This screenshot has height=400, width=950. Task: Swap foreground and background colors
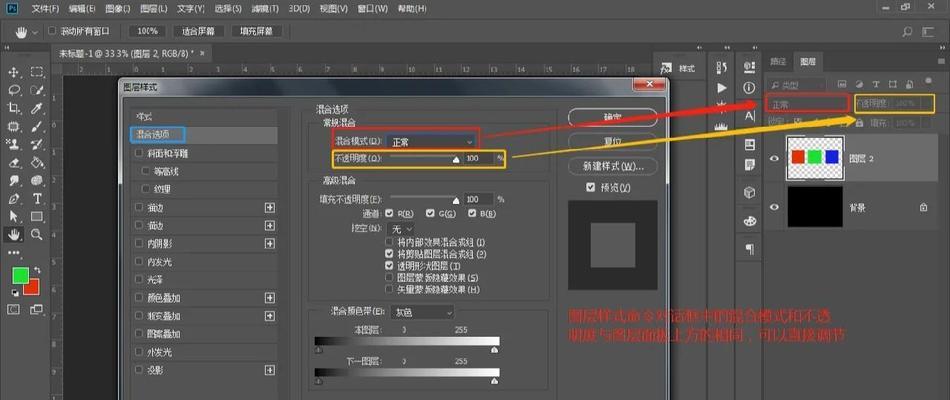tap(38, 270)
